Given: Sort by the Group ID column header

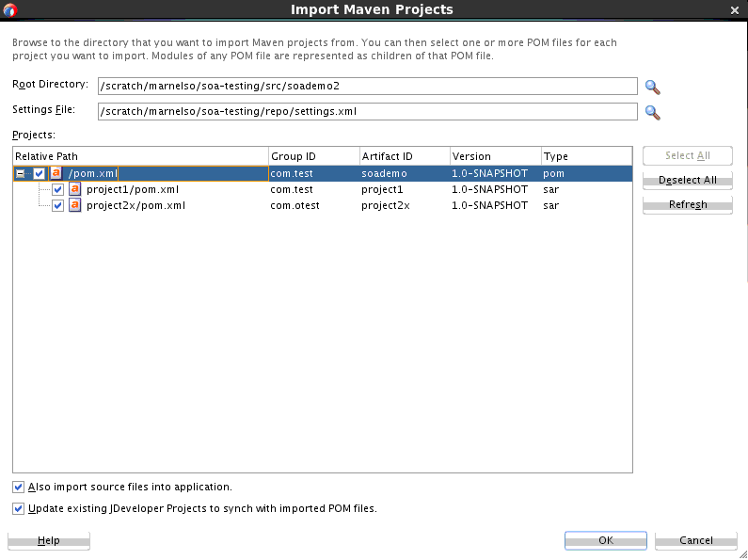Looking at the screenshot, I should pyautogui.click(x=314, y=156).
